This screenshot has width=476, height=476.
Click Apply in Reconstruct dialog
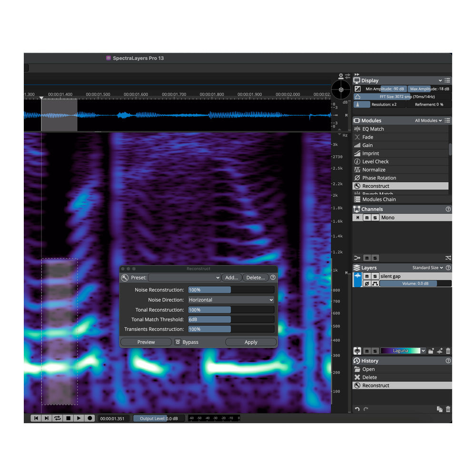coord(251,342)
